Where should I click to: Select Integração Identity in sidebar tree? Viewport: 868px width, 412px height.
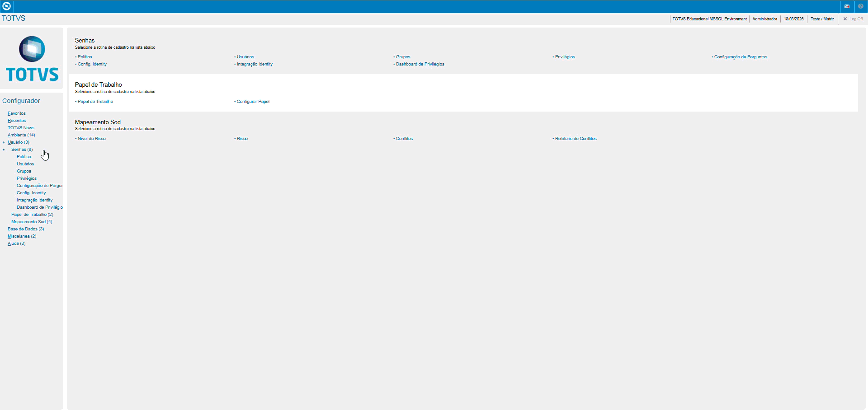pos(35,200)
